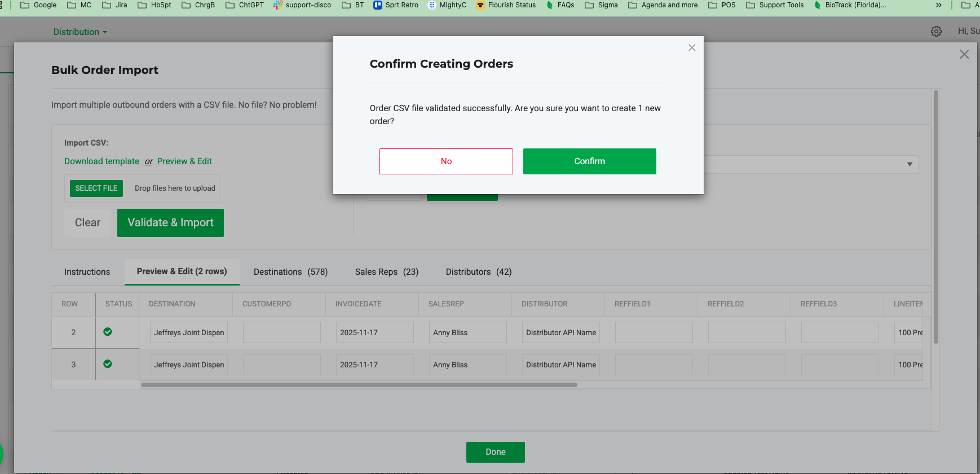Click No to cancel order creation
Screen dimensions: 980x474
[x=446, y=161]
